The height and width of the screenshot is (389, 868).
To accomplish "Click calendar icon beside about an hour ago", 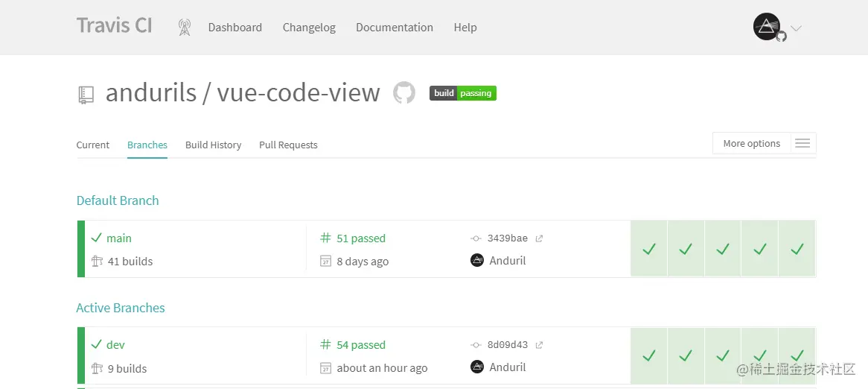I will (325, 368).
